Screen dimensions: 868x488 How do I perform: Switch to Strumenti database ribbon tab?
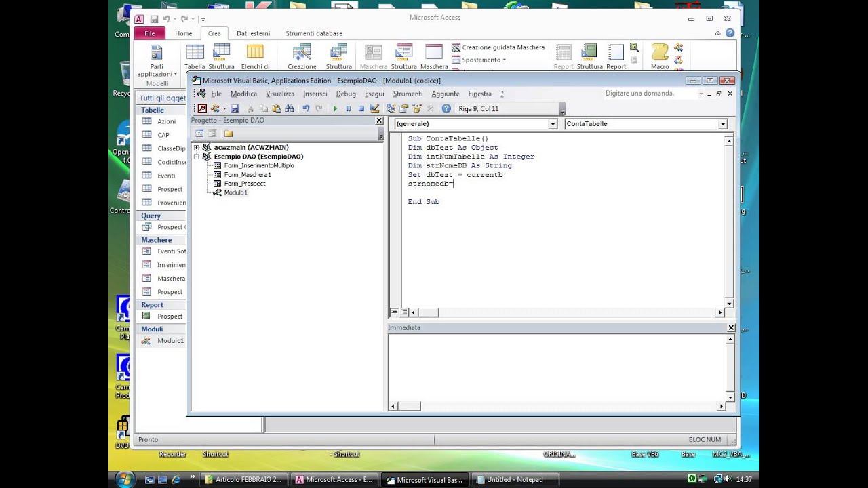pyautogui.click(x=314, y=33)
